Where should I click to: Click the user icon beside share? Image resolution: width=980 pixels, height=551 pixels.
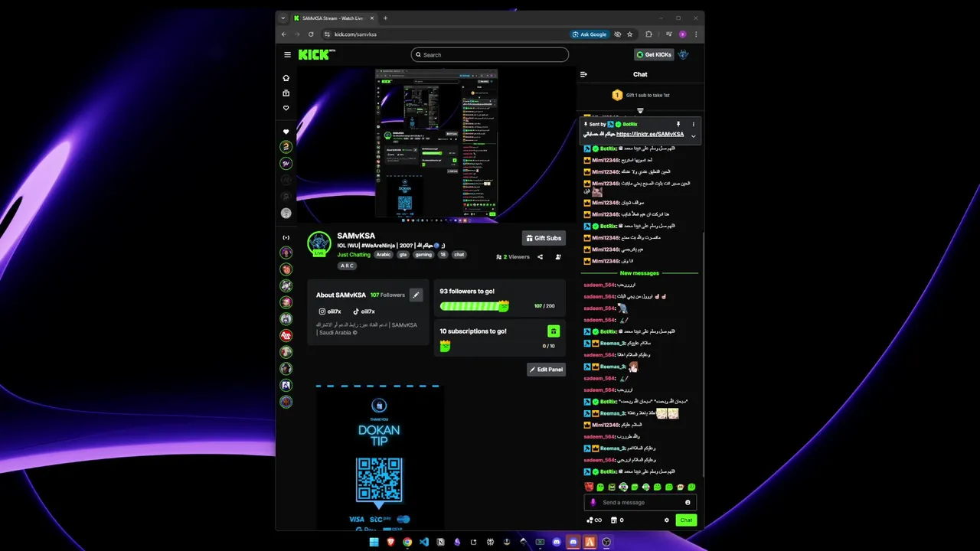(558, 257)
